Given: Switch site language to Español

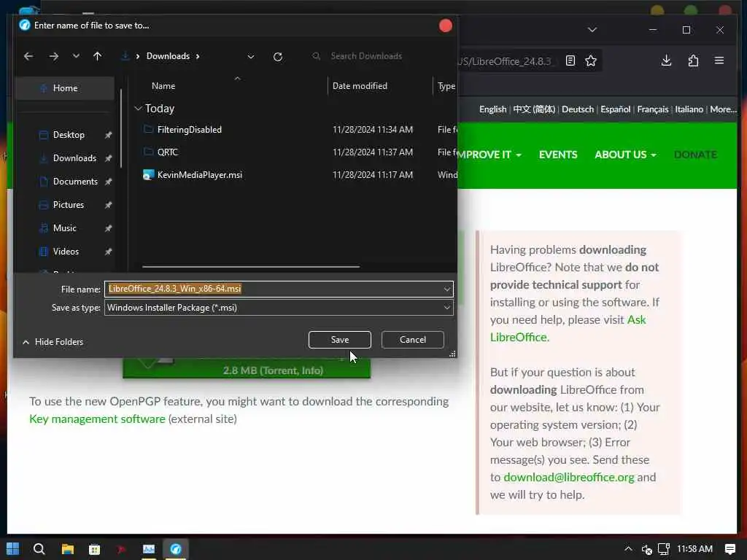Looking at the screenshot, I should (615, 109).
